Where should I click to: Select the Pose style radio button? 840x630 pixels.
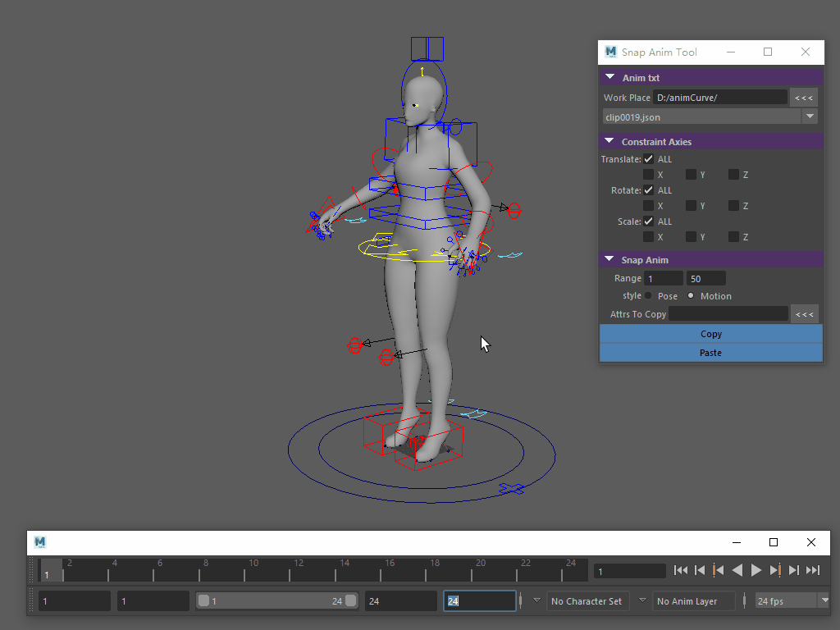coord(648,296)
